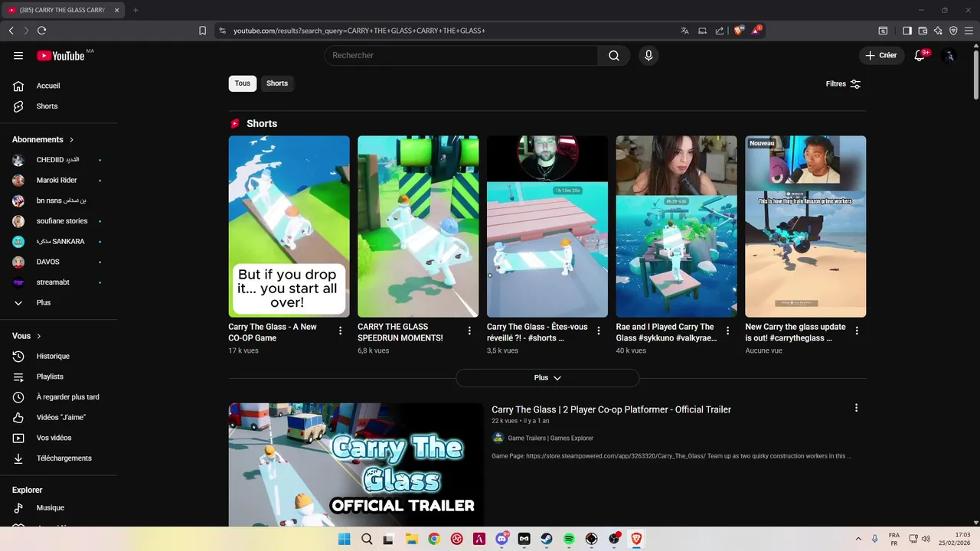Open Windows taskbar search
Viewport: 980px width, 551px height.
(x=367, y=539)
